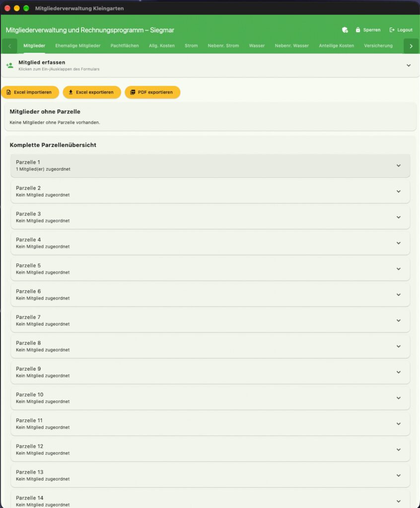Viewport: 420px width, 508px height.
Task: Open the Mitglieder tab
Action: [x=34, y=46]
